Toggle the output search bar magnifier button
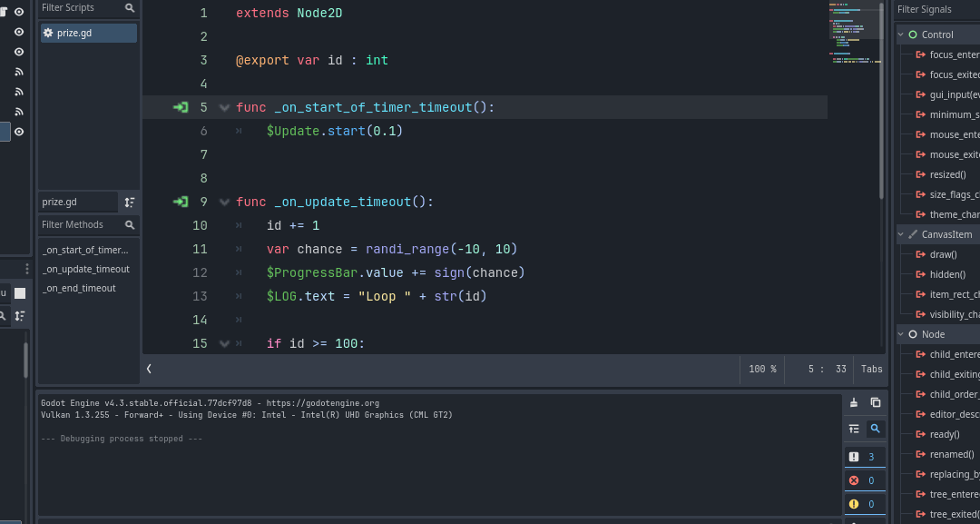 [875, 429]
